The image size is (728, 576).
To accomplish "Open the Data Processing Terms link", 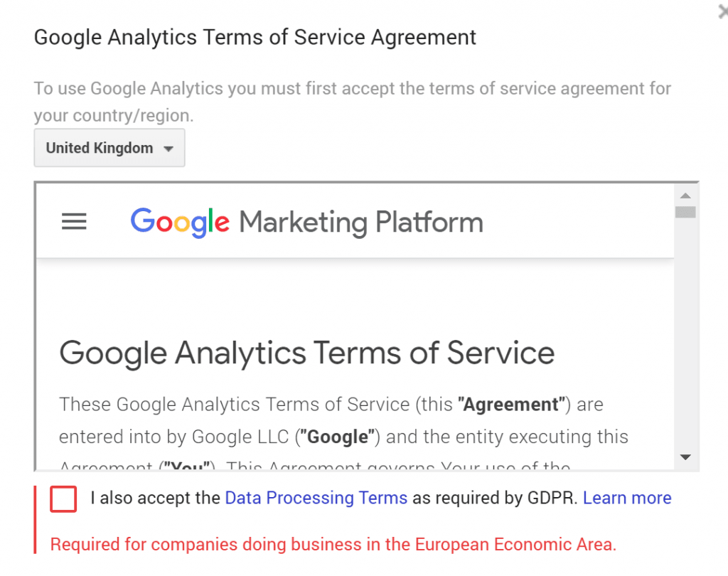I will 316,498.
